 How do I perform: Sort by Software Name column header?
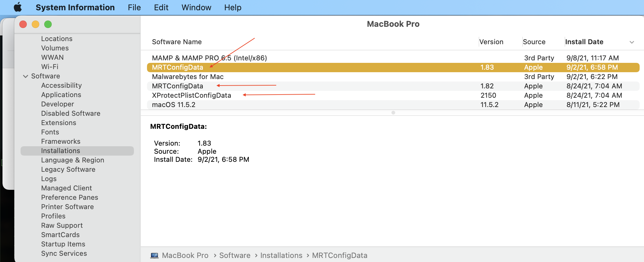coord(177,42)
